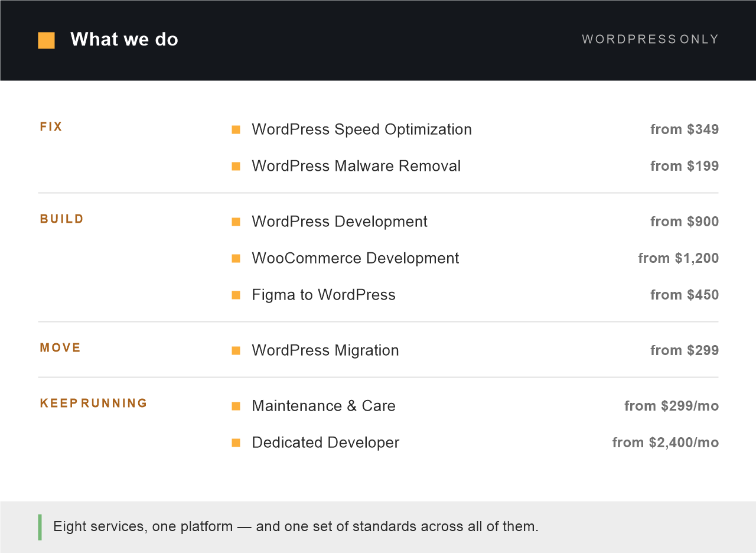The width and height of the screenshot is (756, 553).
Task: Click the orange square beside "What we do"
Action: (x=46, y=40)
